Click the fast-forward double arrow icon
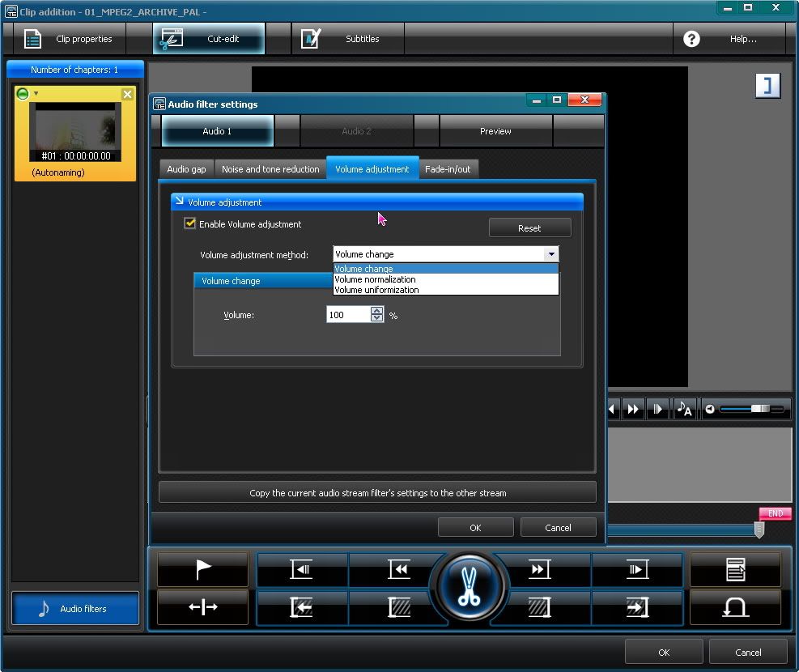 tap(538, 570)
